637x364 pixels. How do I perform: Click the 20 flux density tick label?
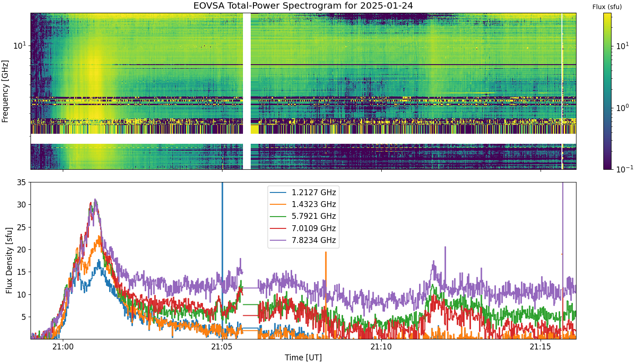pyautogui.click(x=22, y=249)
